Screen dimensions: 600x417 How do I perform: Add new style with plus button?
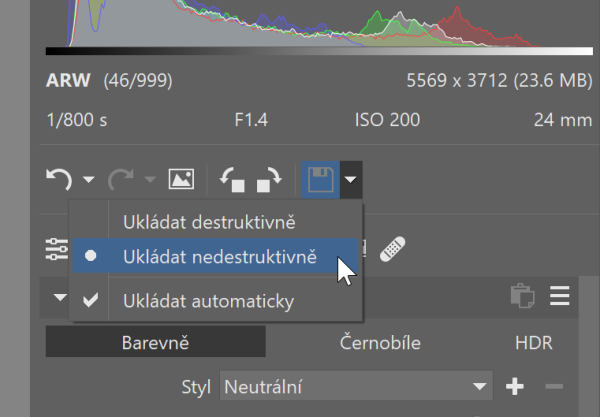tap(515, 386)
